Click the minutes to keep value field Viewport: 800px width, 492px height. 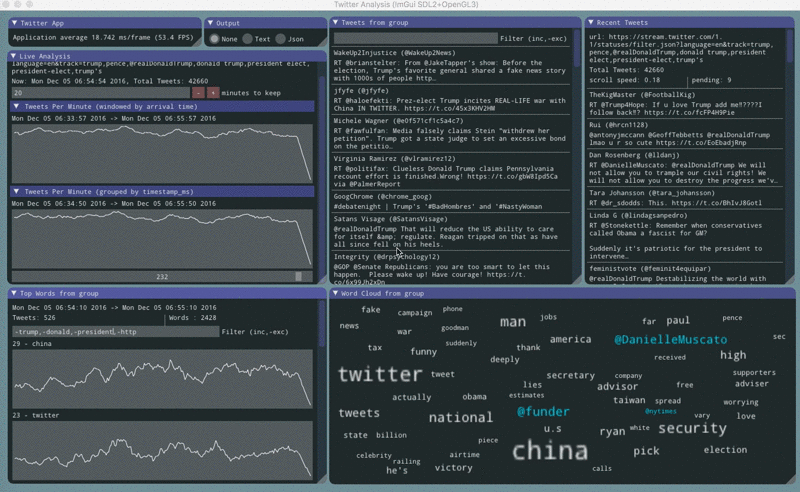pos(101,93)
